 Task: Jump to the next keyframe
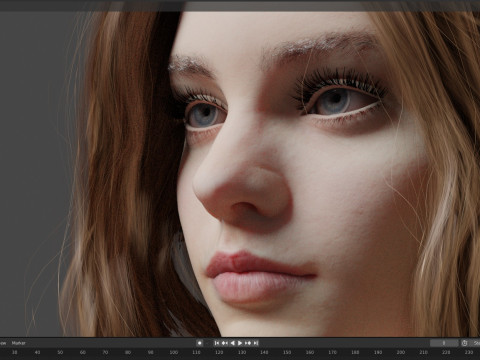(x=248, y=343)
